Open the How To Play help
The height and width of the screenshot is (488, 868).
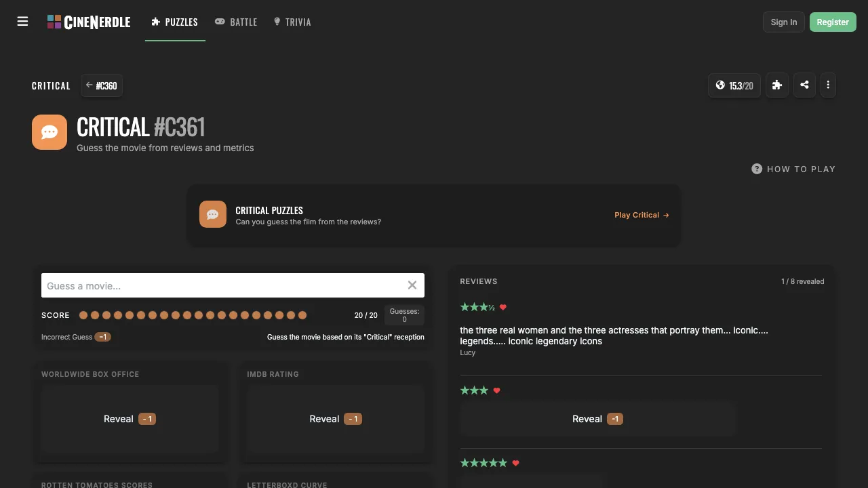pyautogui.click(x=793, y=169)
